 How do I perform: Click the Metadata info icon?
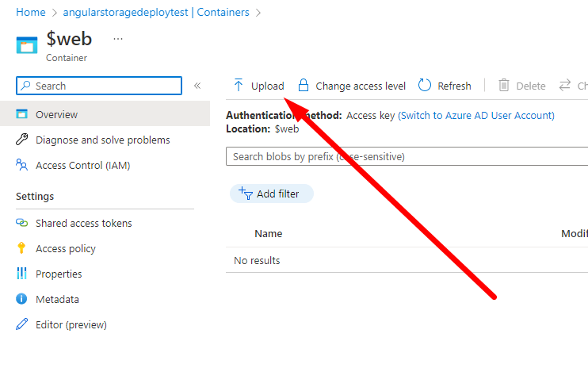click(21, 300)
